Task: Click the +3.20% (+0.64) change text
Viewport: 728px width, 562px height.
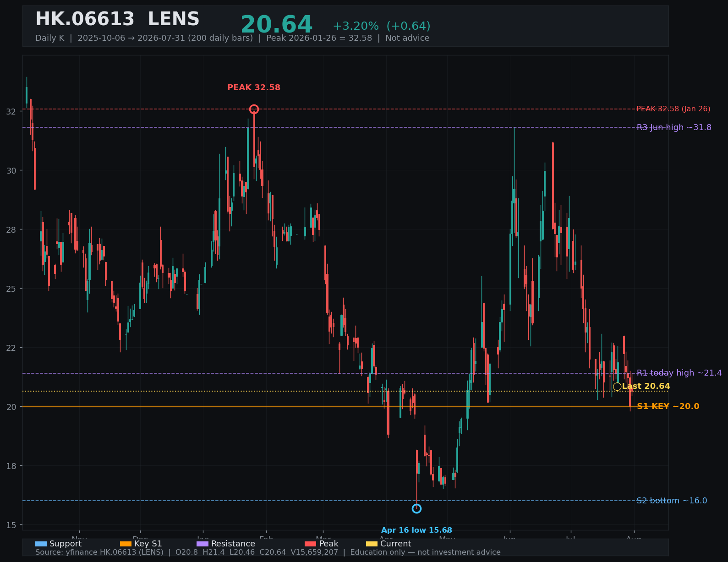Action: coord(381,26)
